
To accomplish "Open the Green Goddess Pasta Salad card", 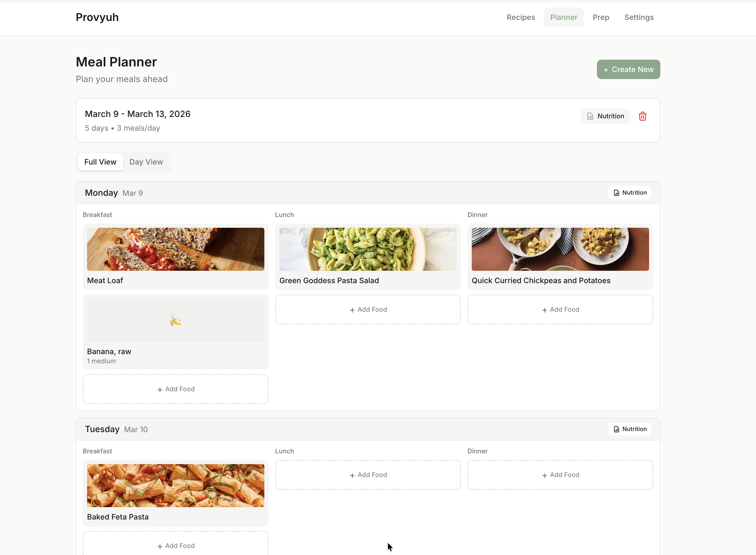I will 368,257.
